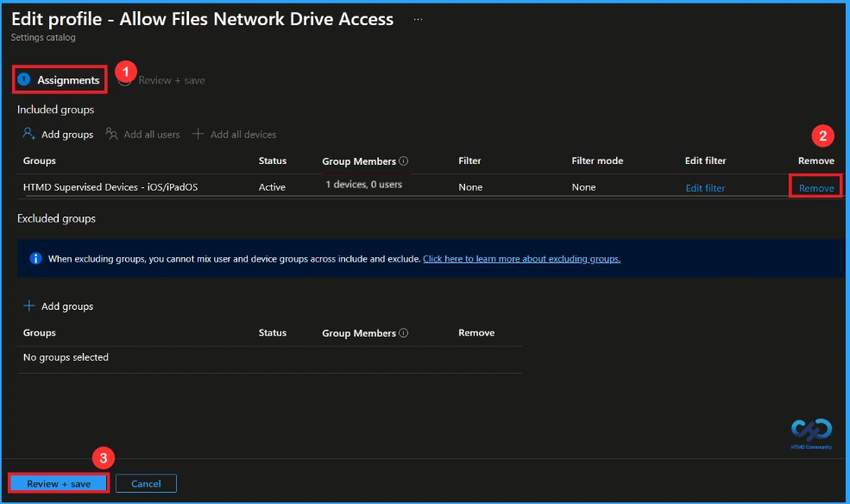Remove the HTMD Supervised Devices group assignment
Screen dimensions: 850x504
tap(814, 186)
